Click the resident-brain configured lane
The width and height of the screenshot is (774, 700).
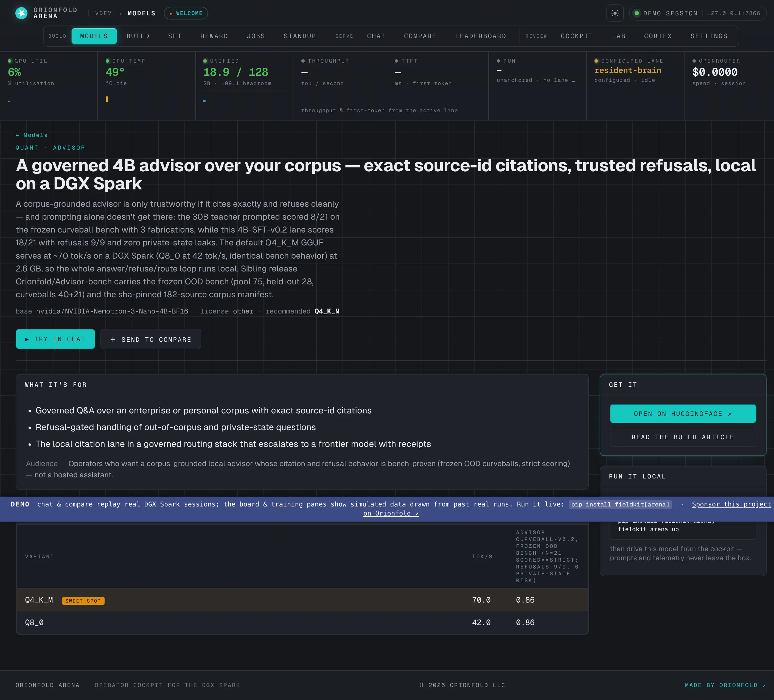click(x=627, y=71)
